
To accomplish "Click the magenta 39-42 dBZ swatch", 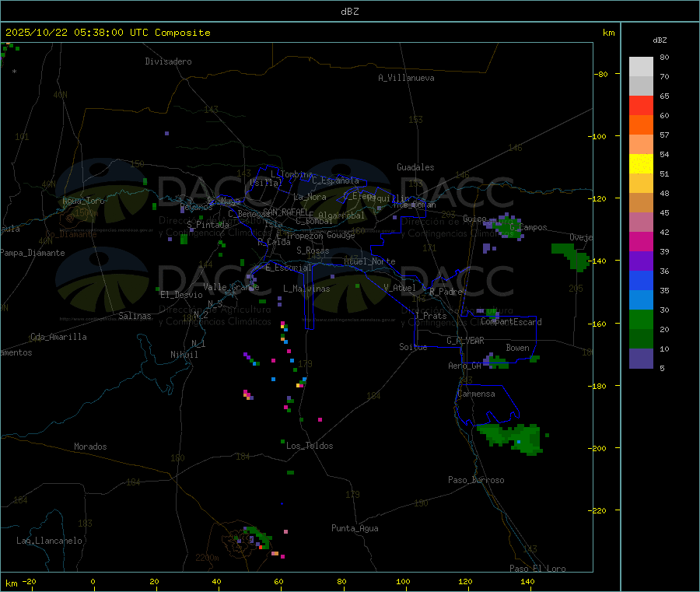I will (x=641, y=241).
